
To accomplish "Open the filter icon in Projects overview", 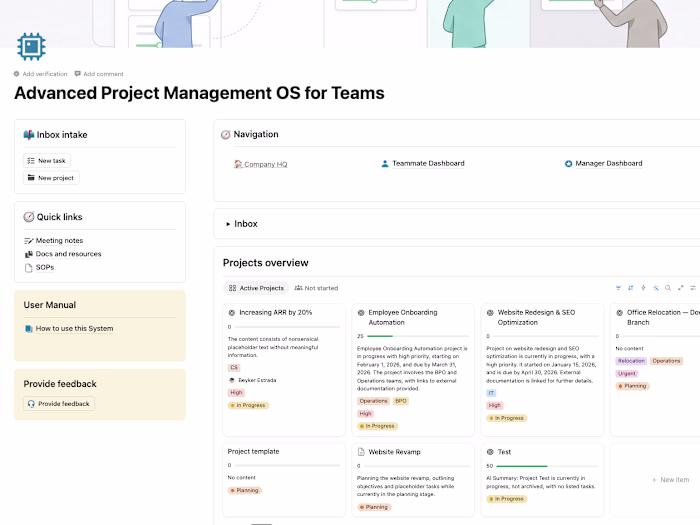I will point(618,288).
